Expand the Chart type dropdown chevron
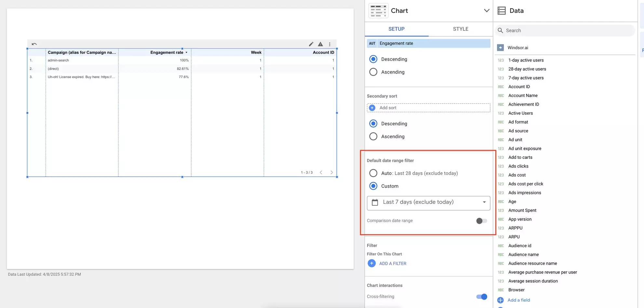The image size is (644, 308). [x=487, y=11]
